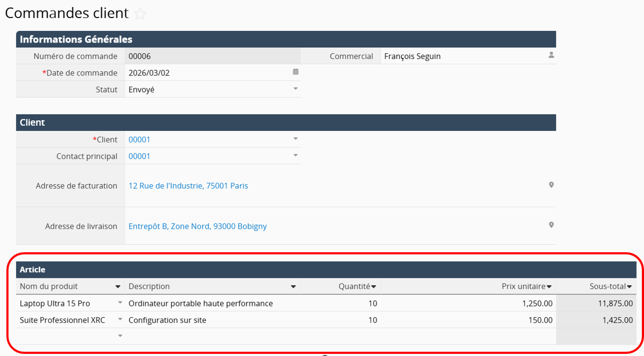The height and width of the screenshot is (356, 644).
Task: Open the Client dropdown arrow
Action: [296, 139]
